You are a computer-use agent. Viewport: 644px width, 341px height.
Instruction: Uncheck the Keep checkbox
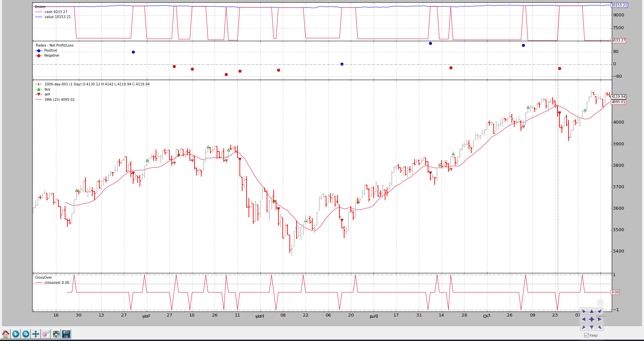coord(586,335)
